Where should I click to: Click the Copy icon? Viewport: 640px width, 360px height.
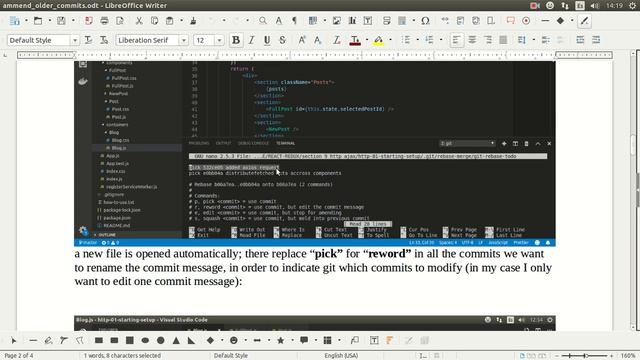[x=154, y=21]
